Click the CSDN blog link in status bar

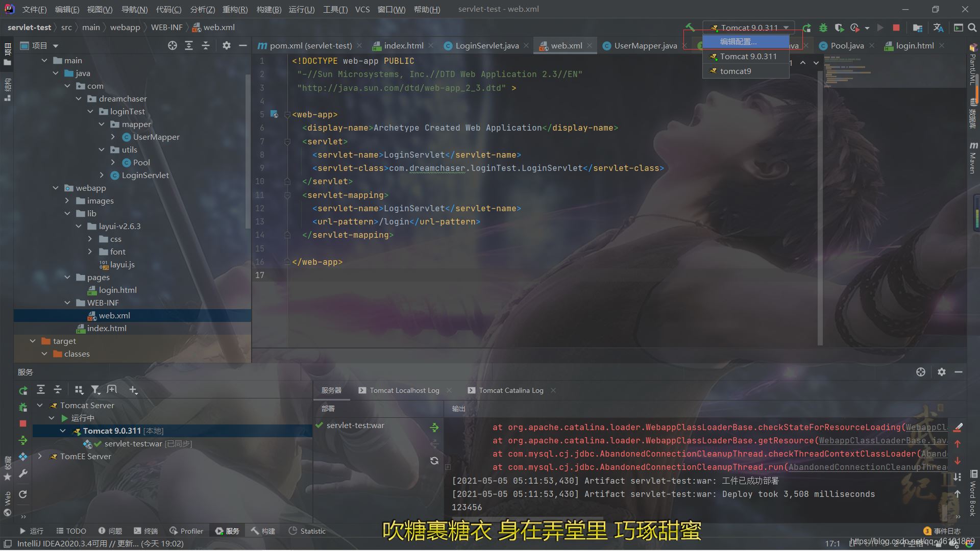(x=909, y=543)
